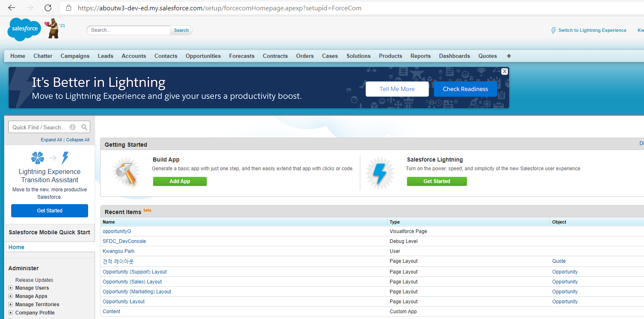The width and height of the screenshot is (644, 319).
Task: Click the Expand All link
Action: point(51,140)
